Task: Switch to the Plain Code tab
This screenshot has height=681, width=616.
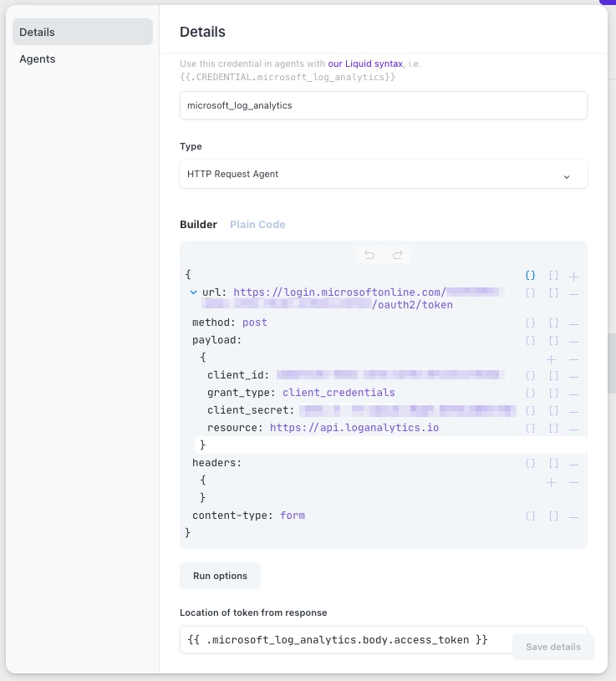Action: [x=257, y=225]
